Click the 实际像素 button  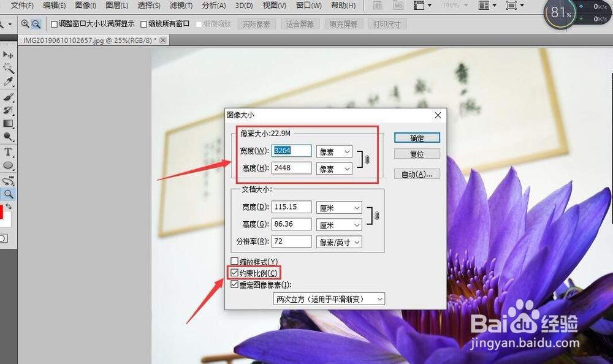click(256, 25)
